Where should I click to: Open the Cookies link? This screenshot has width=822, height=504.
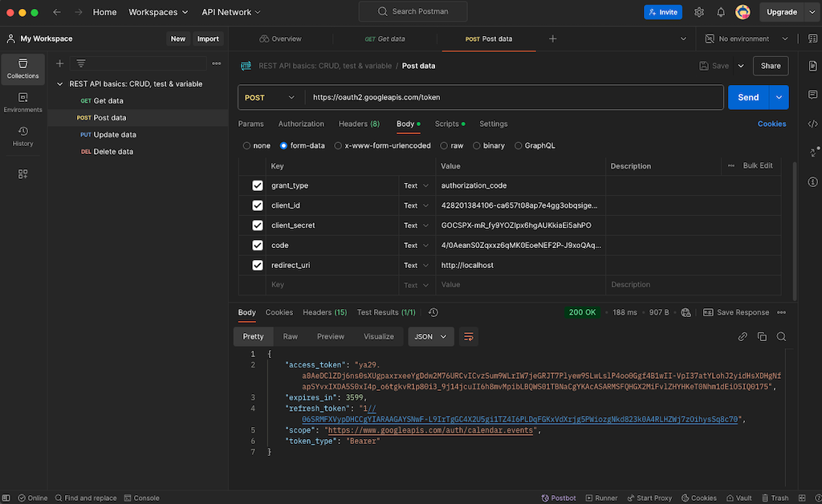[771, 124]
